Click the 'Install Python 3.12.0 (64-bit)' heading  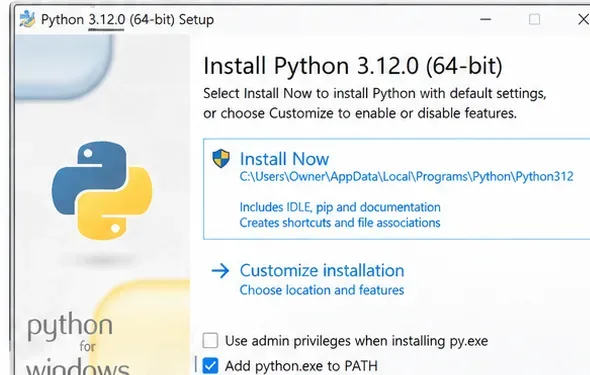(353, 65)
